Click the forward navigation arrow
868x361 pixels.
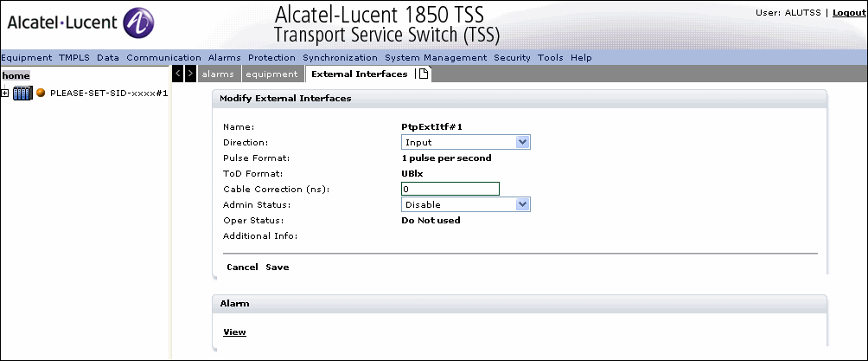click(x=190, y=74)
